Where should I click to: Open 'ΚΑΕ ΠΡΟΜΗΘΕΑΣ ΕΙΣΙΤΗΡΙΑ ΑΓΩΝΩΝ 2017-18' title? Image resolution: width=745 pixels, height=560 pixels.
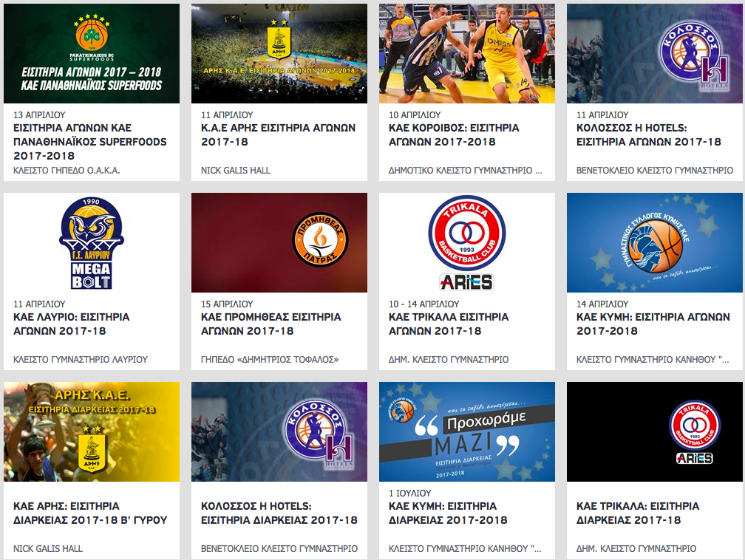point(271,324)
